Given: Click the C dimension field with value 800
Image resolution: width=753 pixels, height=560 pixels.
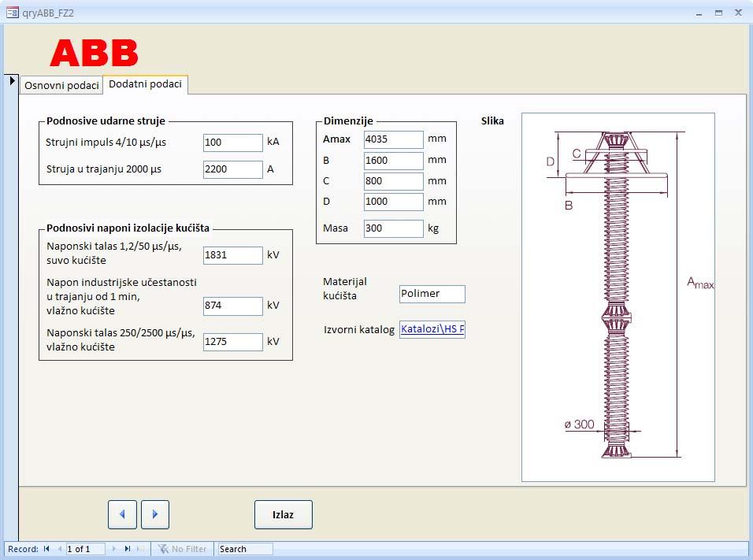Looking at the screenshot, I should [393, 181].
